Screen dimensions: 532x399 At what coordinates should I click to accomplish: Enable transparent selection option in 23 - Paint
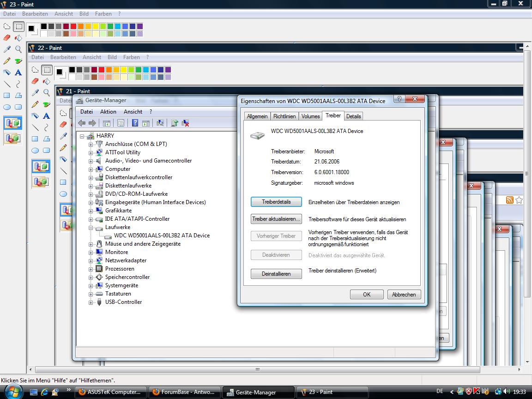[x=13, y=138]
